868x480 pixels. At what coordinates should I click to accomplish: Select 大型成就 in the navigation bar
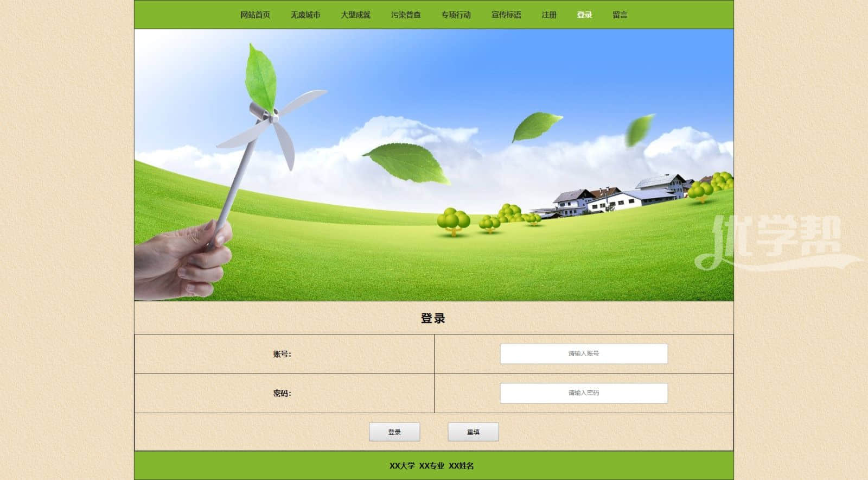(355, 15)
